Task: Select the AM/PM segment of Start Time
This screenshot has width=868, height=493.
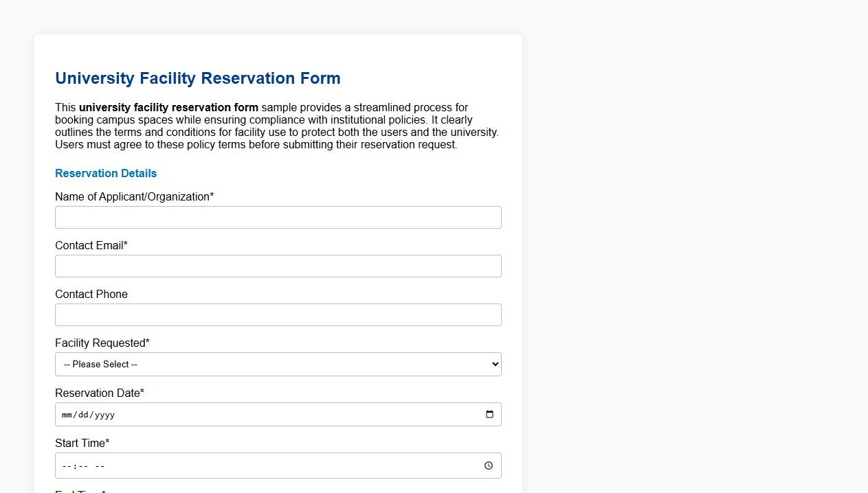Action: [98, 466]
